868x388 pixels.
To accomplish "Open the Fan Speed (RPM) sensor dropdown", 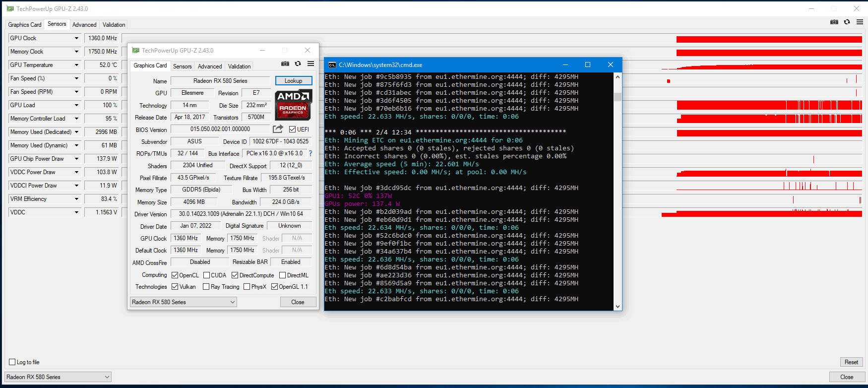I will [x=76, y=92].
